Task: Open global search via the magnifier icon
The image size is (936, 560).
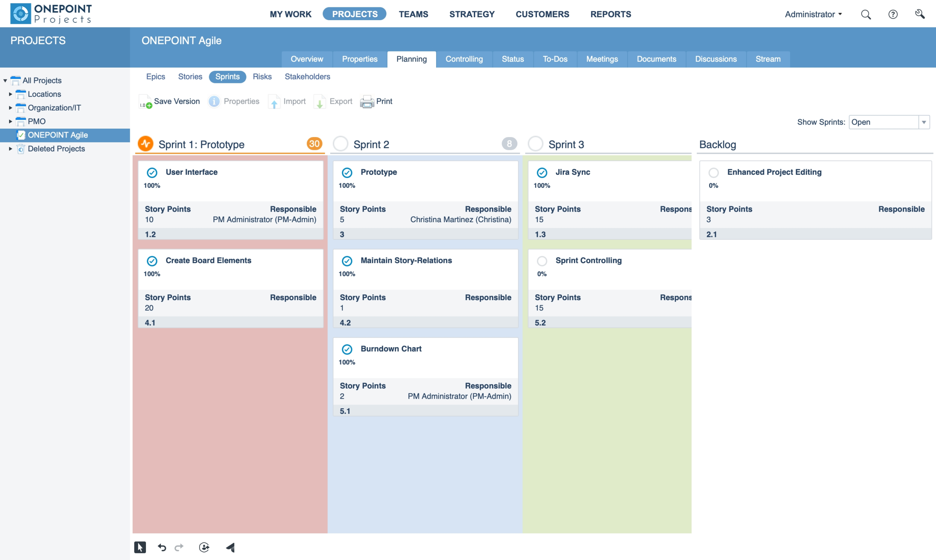Action: 866,14
